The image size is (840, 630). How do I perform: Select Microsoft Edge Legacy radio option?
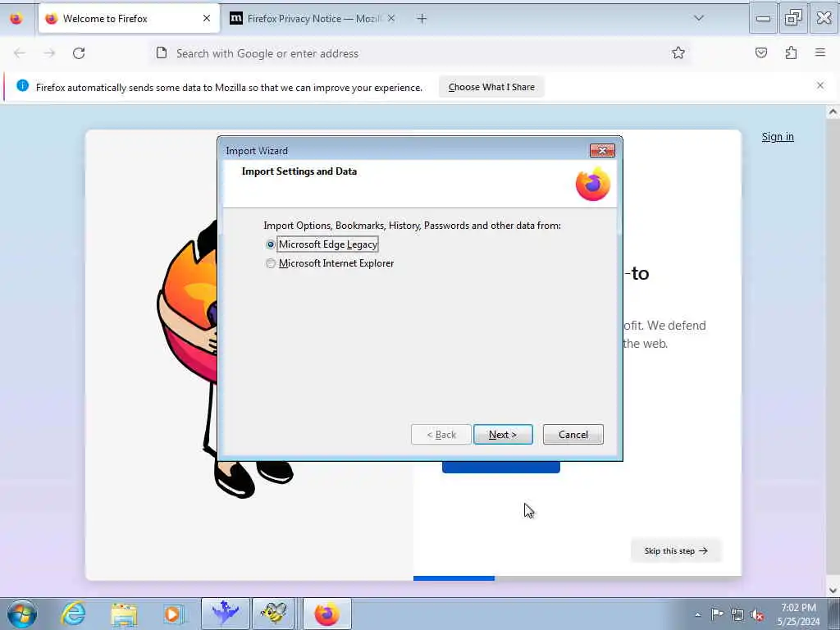271,244
